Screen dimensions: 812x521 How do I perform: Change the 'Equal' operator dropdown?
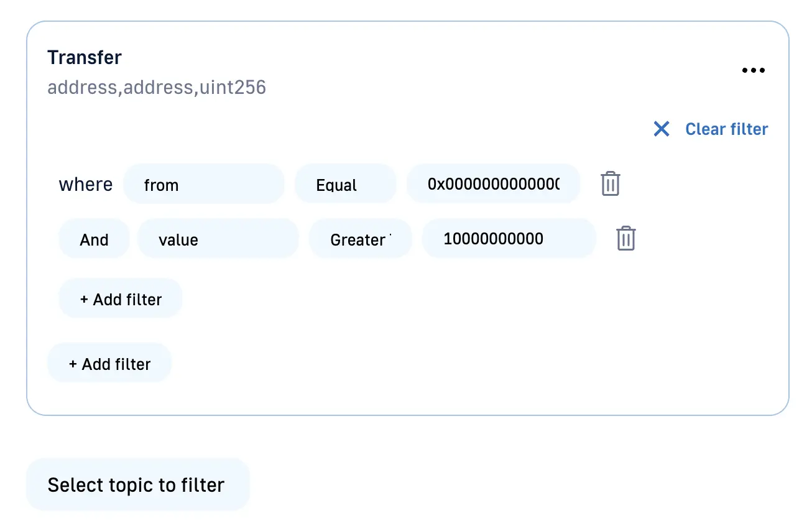point(345,184)
